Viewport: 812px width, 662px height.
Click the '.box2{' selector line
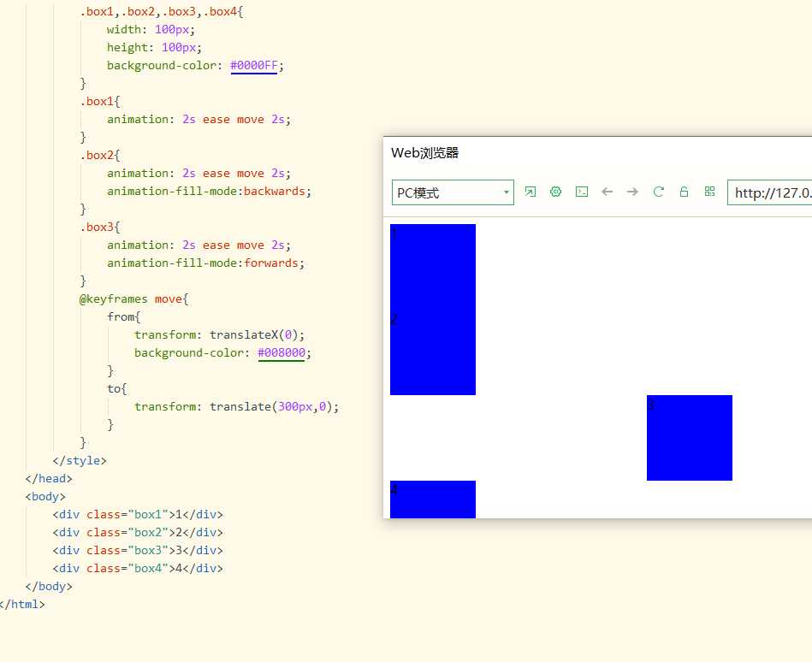100,156
